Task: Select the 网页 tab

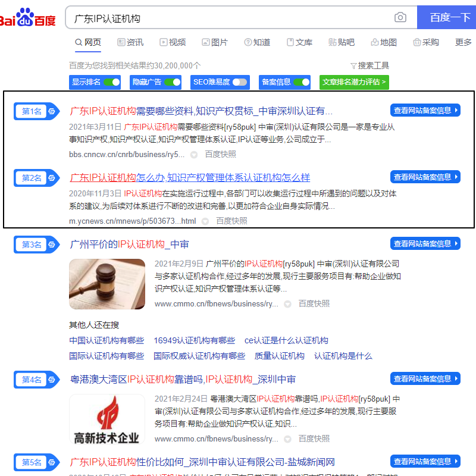Action: (88, 42)
